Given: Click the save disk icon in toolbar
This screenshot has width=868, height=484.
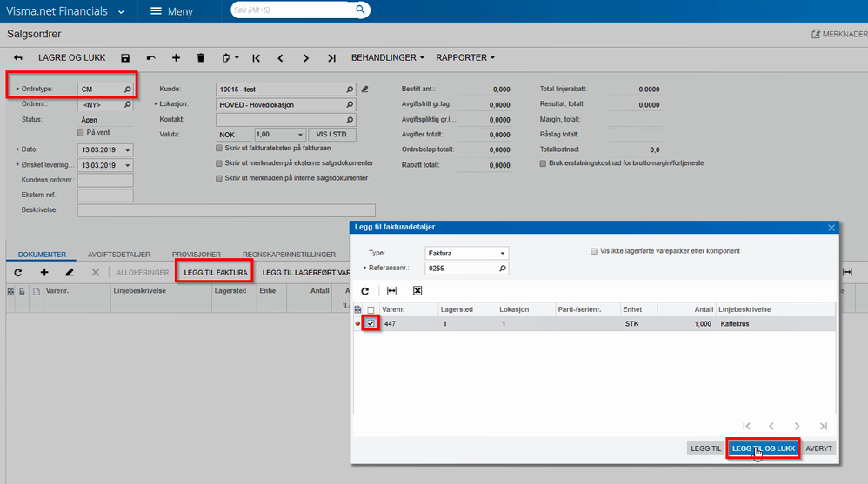Looking at the screenshot, I should [x=125, y=58].
